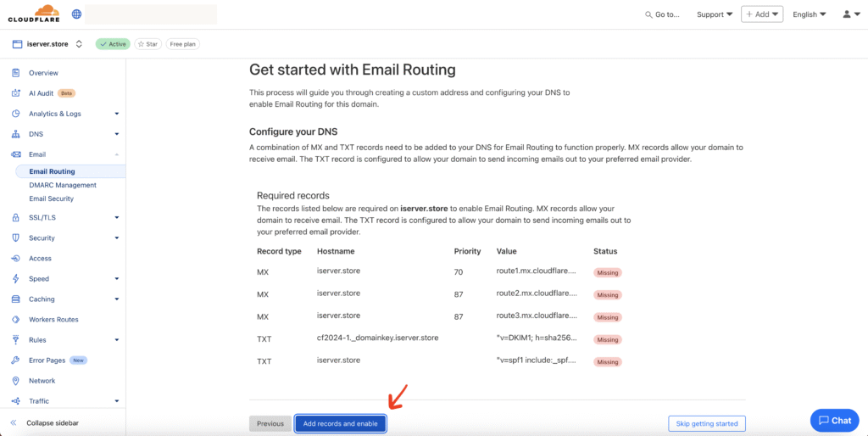The width and height of the screenshot is (868, 436).
Task: Expand the Caching section arrow
Action: coord(117,299)
